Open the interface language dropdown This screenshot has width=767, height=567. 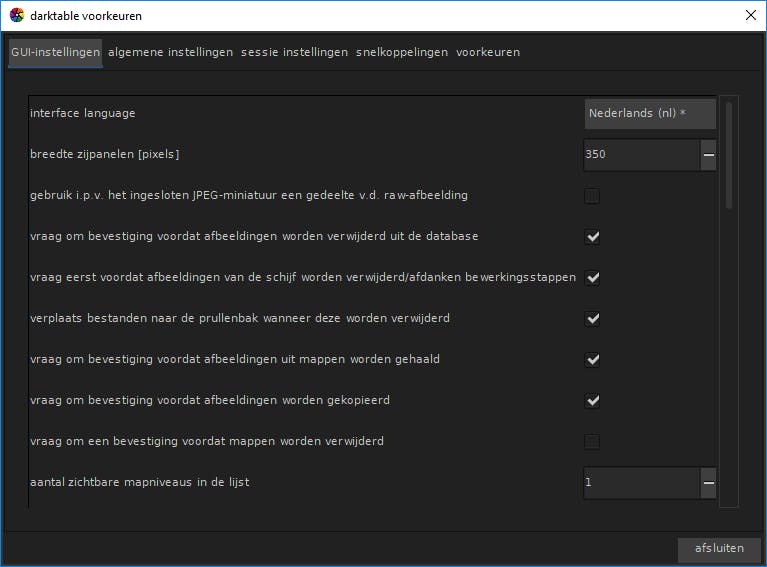pyautogui.click(x=650, y=114)
